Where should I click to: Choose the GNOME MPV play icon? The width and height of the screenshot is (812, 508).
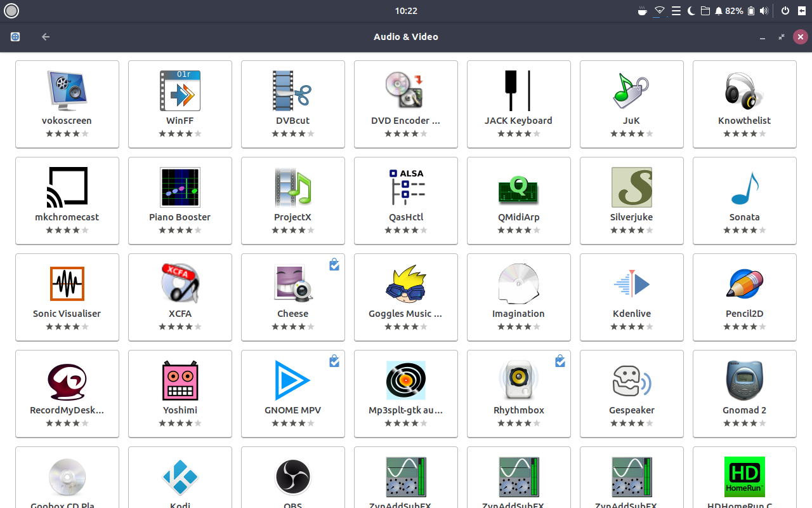(x=293, y=380)
